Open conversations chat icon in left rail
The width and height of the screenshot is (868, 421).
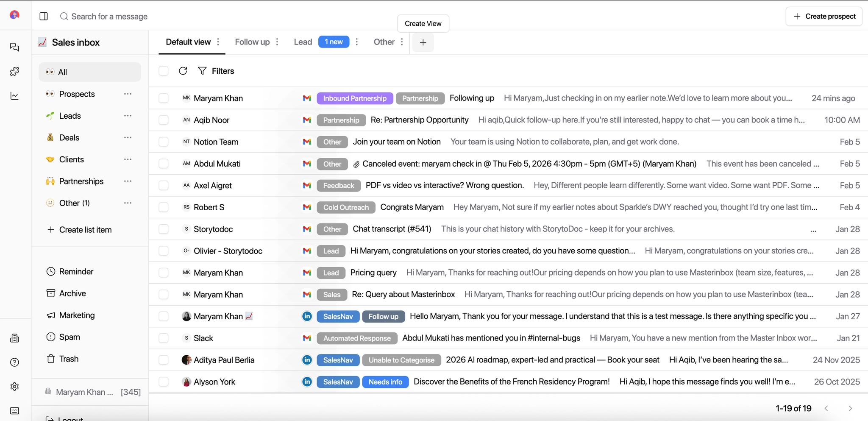point(14,47)
